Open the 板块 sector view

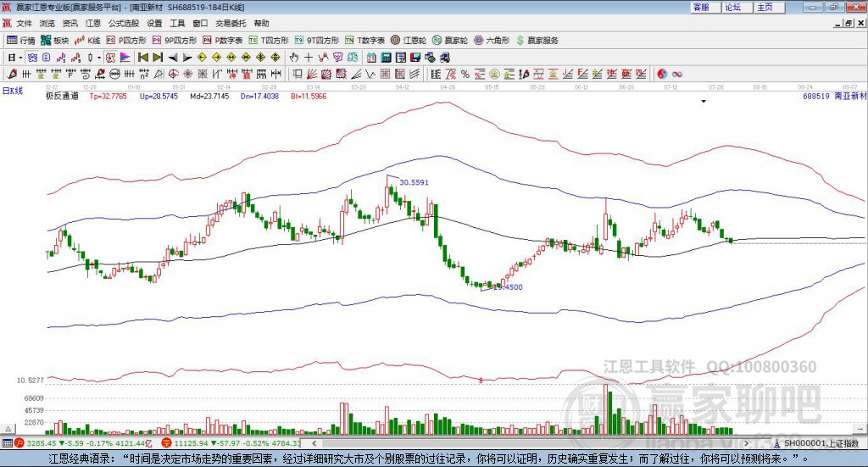[x=55, y=41]
